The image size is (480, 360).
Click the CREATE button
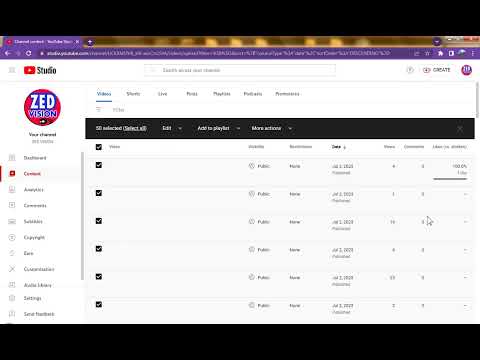tap(437, 70)
